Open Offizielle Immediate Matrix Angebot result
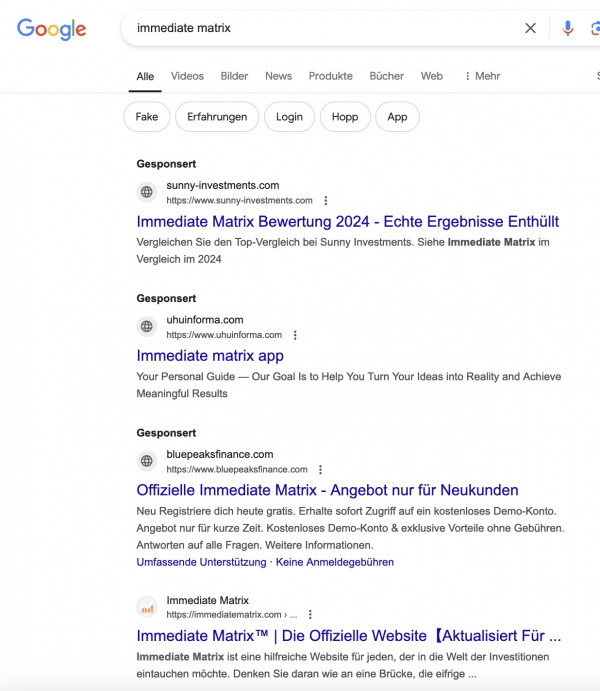Image resolution: width=600 pixels, height=691 pixels. (x=327, y=490)
